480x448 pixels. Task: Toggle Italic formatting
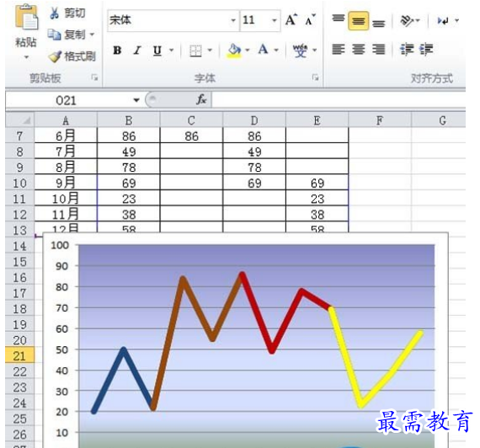[x=137, y=51]
